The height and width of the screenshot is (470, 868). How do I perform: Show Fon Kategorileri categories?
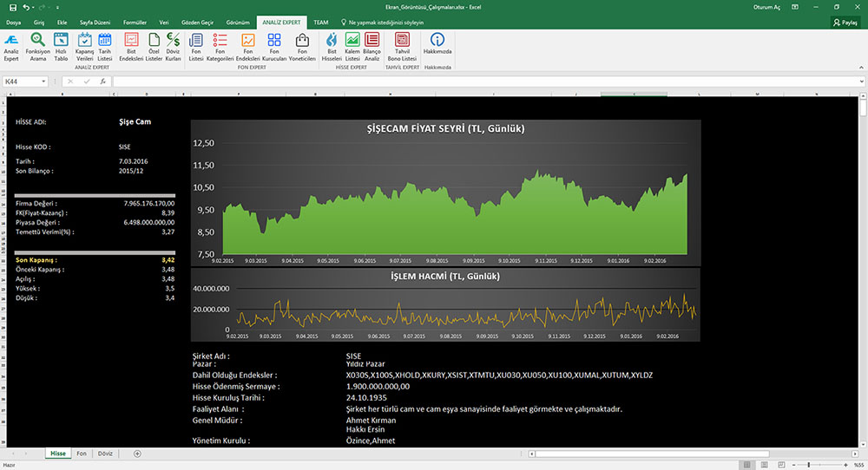tap(220, 47)
